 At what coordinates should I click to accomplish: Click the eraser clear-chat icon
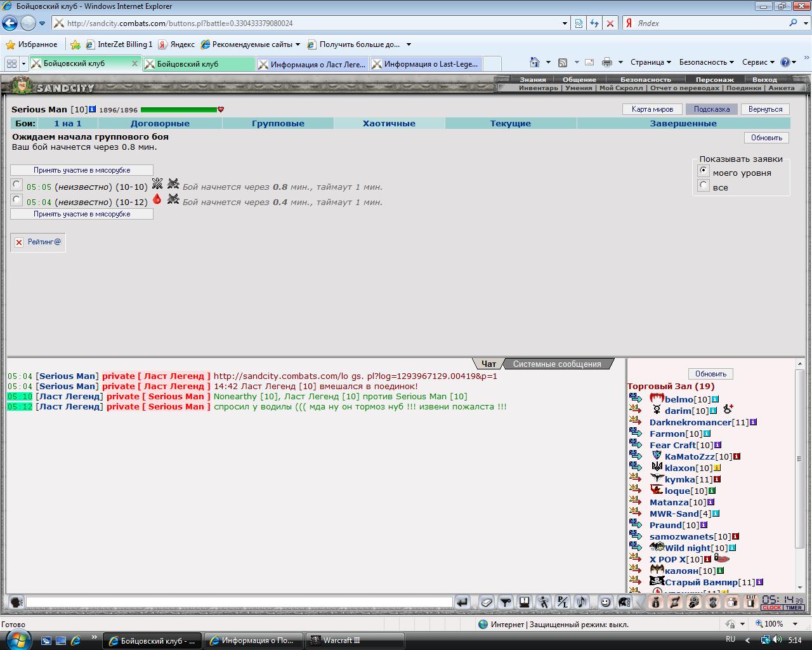(486, 602)
